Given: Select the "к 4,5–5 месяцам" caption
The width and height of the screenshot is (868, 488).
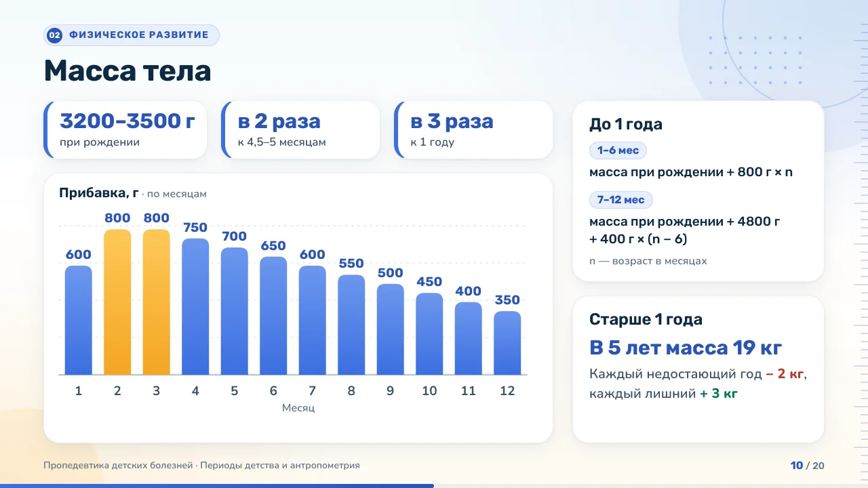Looking at the screenshot, I should pos(281,142).
